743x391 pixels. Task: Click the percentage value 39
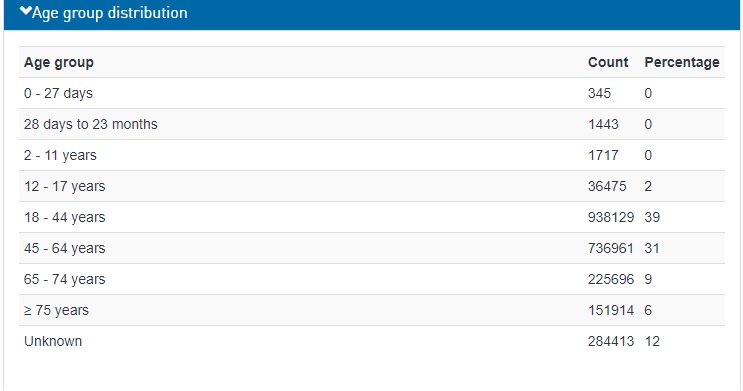pos(652,217)
